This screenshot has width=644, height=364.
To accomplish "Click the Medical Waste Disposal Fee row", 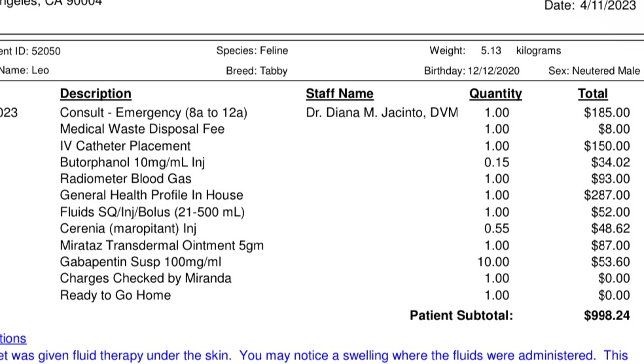I will [x=142, y=129].
